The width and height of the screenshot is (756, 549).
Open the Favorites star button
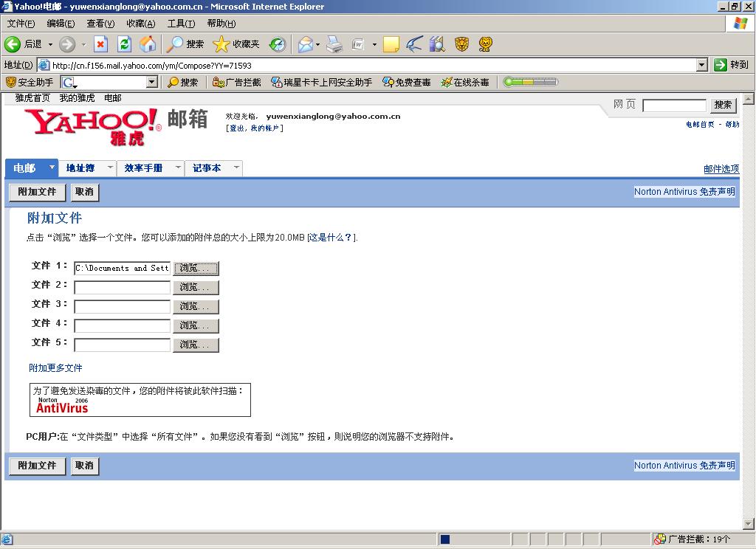236,44
